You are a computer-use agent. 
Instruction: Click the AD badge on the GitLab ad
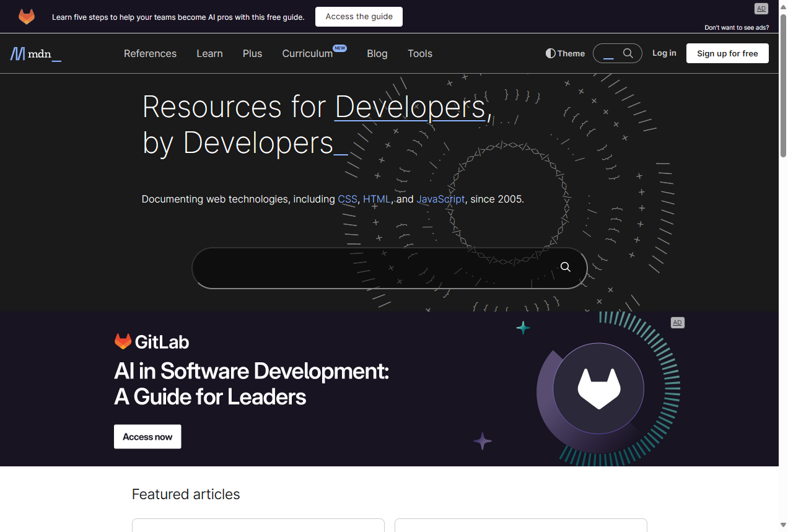click(677, 323)
